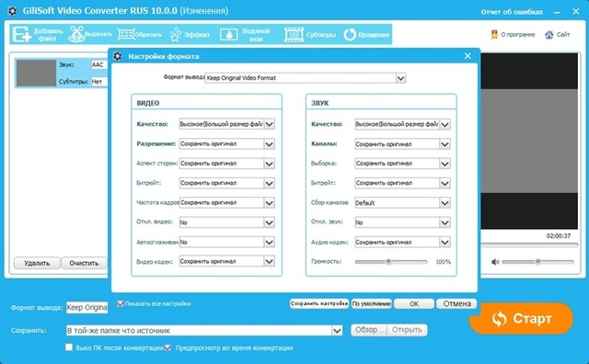
Task: Click Удалить button
Action: pyautogui.click(x=37, y=263)
